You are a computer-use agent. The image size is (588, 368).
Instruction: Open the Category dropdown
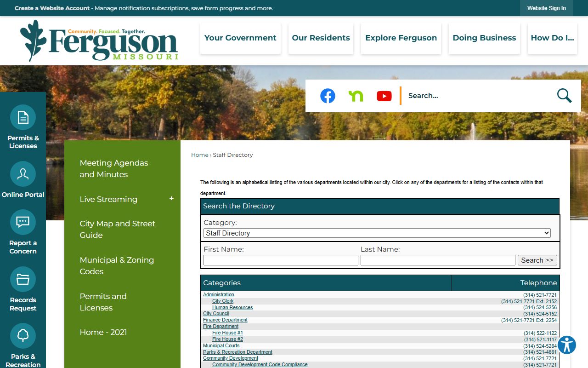pyautogui.click(x=377, y=233)
